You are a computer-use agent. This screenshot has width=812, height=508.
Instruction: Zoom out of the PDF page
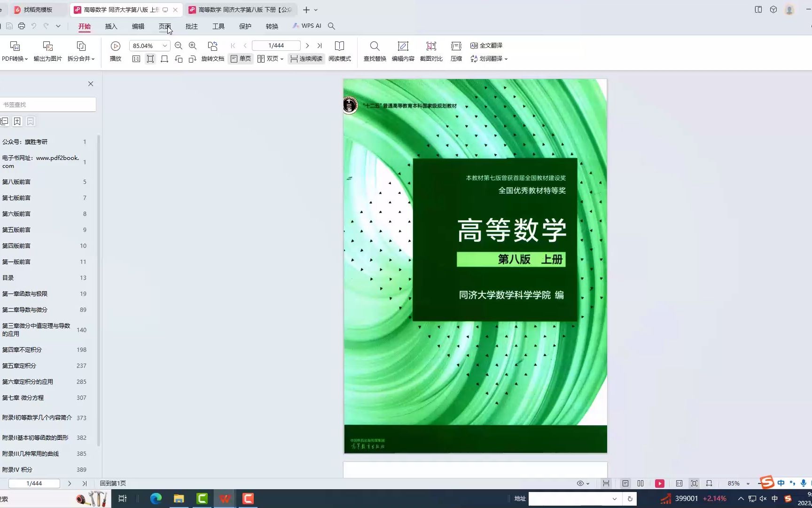[x=179, y=46]
